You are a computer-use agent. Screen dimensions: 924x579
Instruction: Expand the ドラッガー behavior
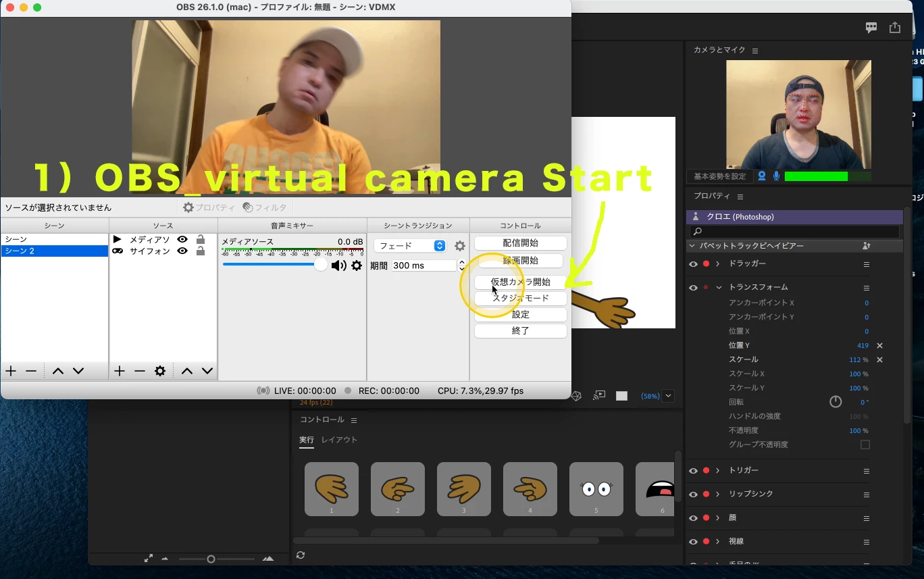coord(718,263)
